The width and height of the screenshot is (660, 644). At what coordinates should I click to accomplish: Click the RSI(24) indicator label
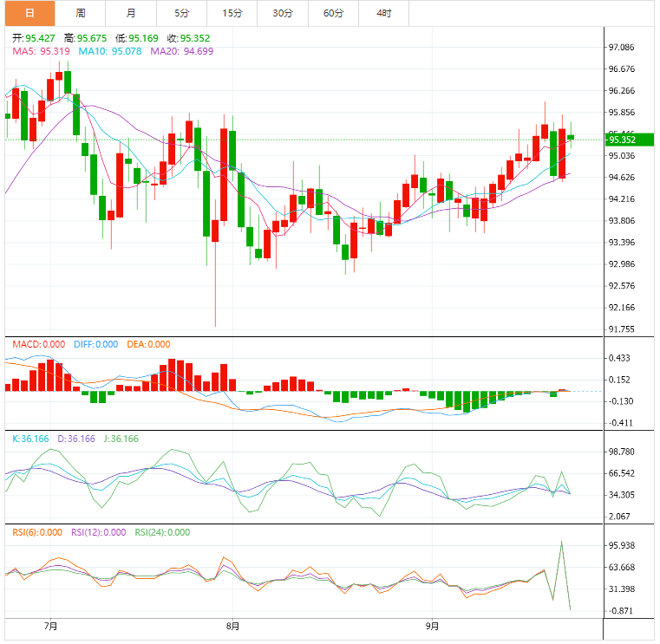point(162,532)
